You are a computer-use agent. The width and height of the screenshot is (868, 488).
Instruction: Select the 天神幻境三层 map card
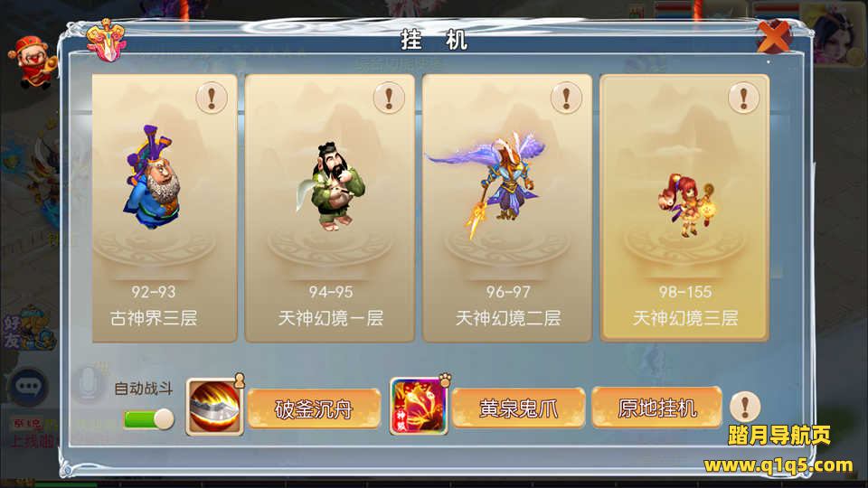coord(684,208)
